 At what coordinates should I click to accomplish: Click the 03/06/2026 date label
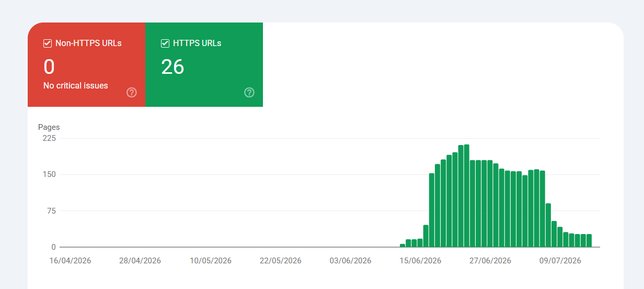(351, 261)
